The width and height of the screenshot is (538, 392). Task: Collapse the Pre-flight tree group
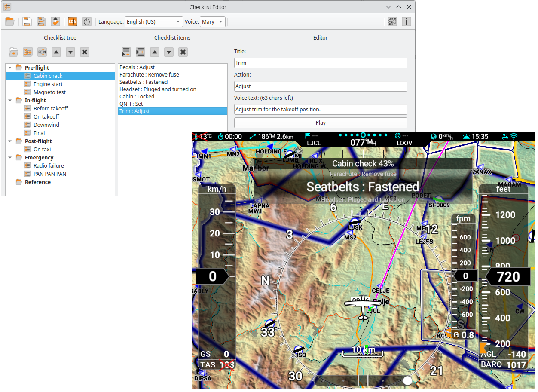(x=10, y=67)
